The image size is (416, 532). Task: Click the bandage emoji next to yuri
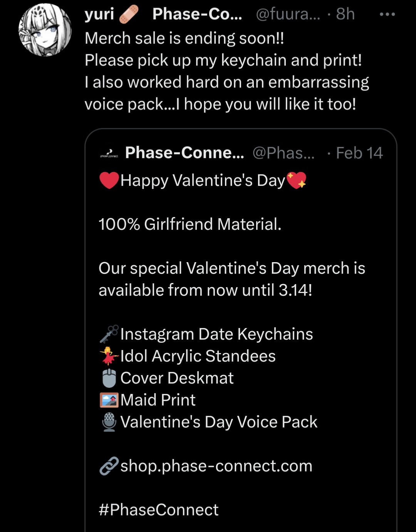point(129,15)
